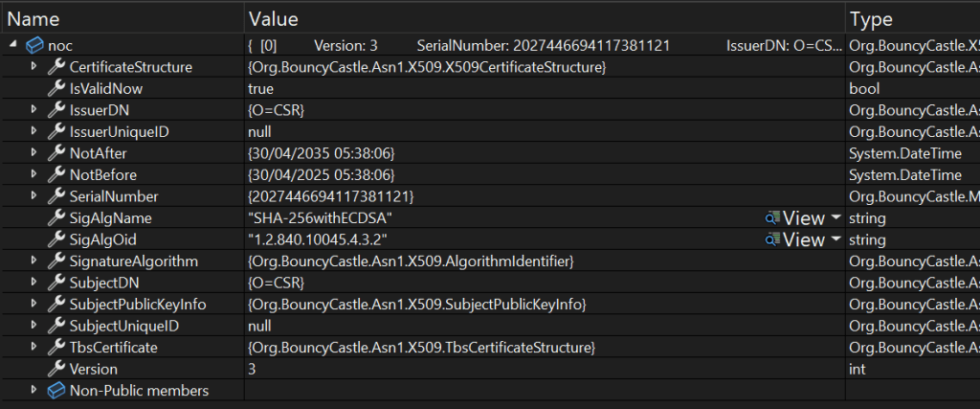Click the Type column header
980x409 pixels.
[871, 19]
